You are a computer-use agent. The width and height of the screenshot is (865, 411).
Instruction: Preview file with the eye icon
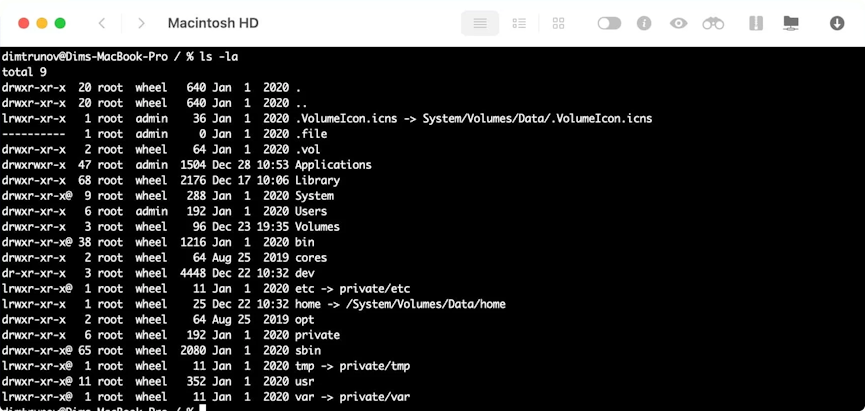pyautogui.click(x=679, y=23)
